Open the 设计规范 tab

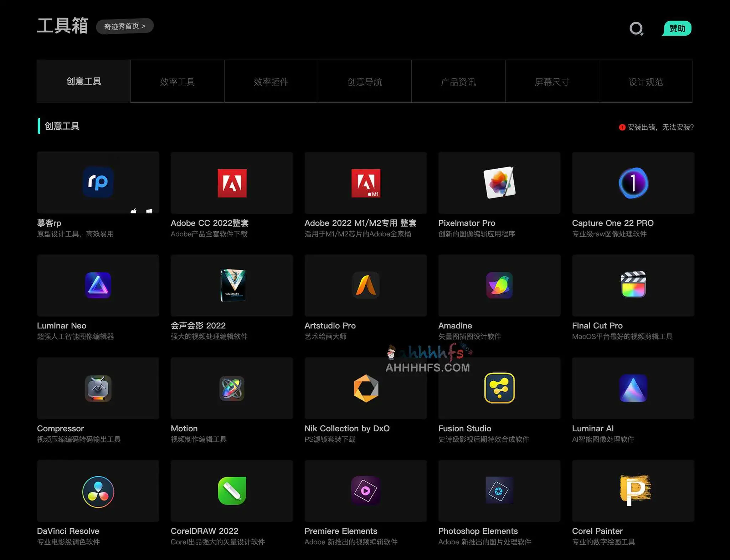[x=646, y=82]
